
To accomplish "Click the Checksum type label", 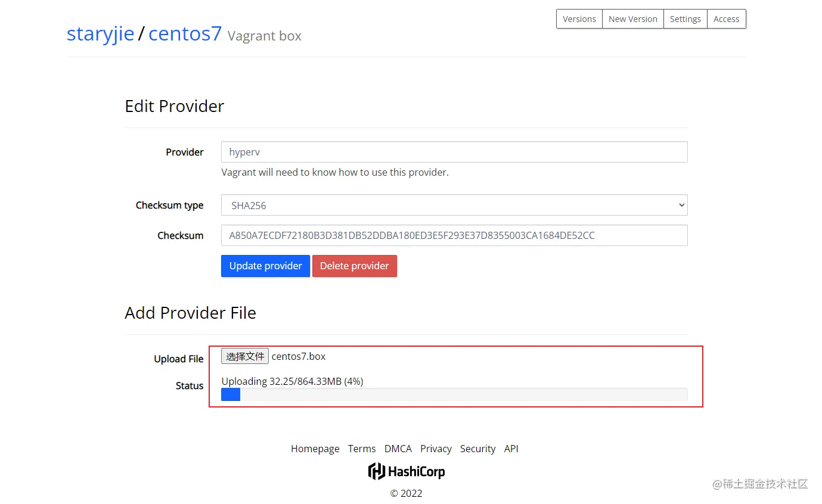I will pyautogui.click(x=169, y=205).
